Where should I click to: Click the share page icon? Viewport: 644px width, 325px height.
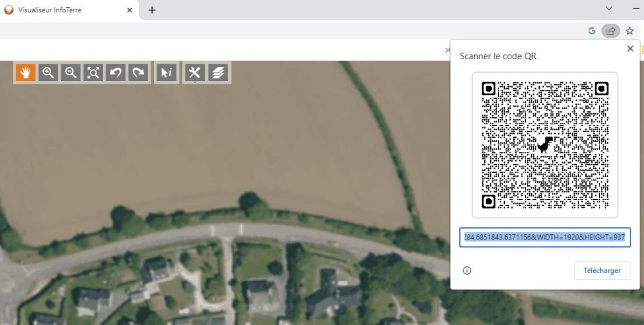pyautogui.click(x=610, y=30)
